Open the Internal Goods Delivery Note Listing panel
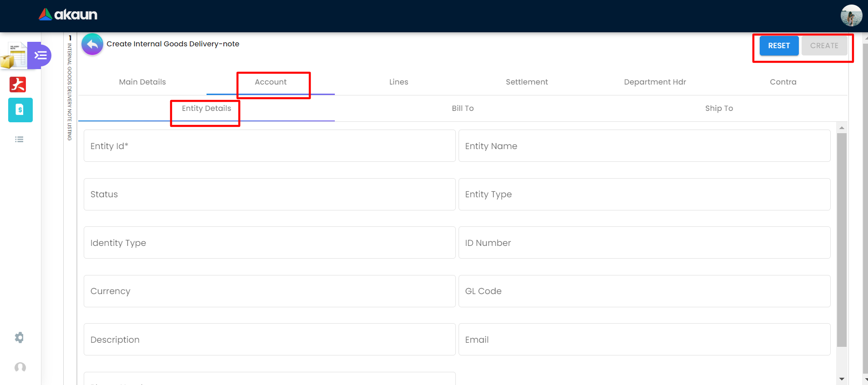The image size is (868, 385). tap(70, 91)
